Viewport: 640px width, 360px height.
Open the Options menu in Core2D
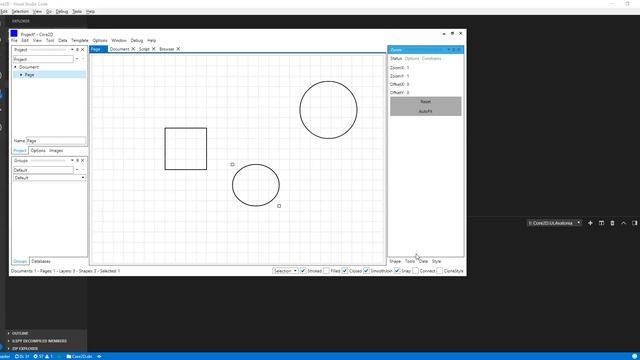pyautogui.click(x=100, y=40)
